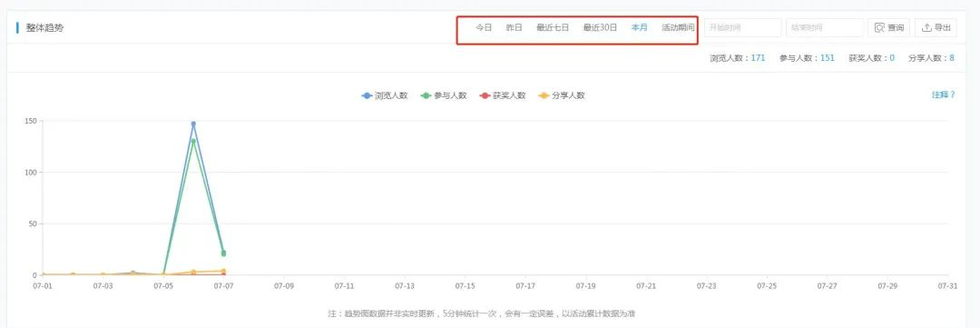Switch to 最近30日 range
This screenshot has width=980, height=328.
pyautogui.click(x=600, y=27)
